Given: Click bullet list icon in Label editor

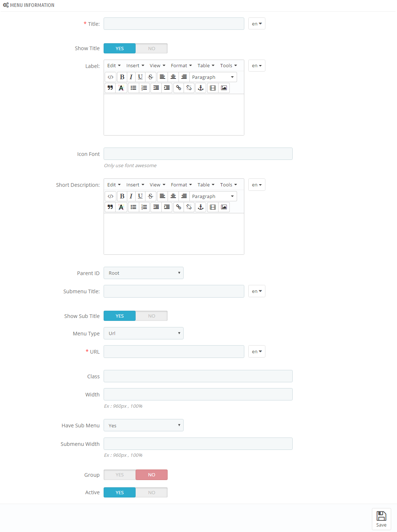Looking at the screenshot, I should pyautogui.click(x=133, y=88).
